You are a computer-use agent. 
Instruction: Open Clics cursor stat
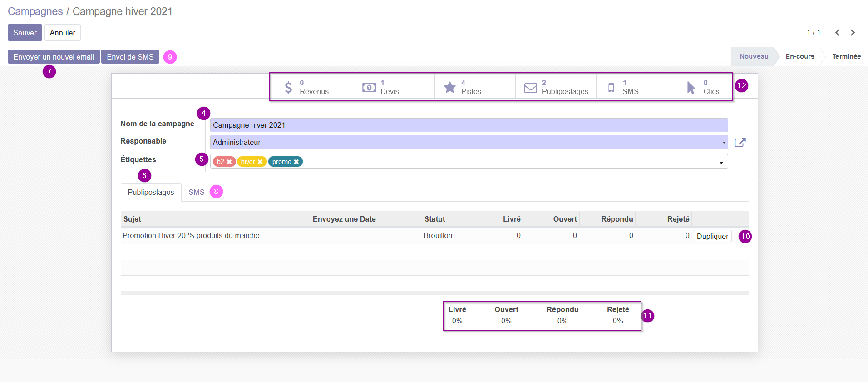coord(704,87)
